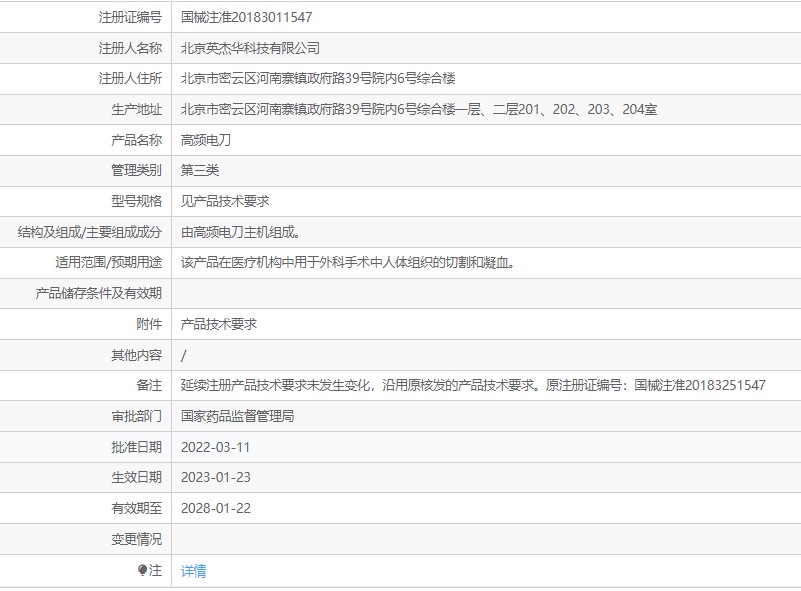Click the 管理类别 label

click(136, 170)
